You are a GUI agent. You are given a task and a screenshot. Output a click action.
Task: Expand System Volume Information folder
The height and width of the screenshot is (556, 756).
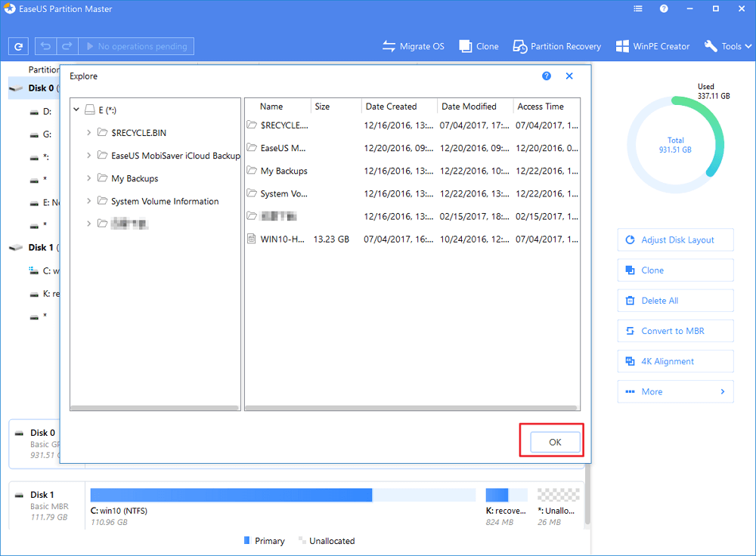[x=88, y=201]
